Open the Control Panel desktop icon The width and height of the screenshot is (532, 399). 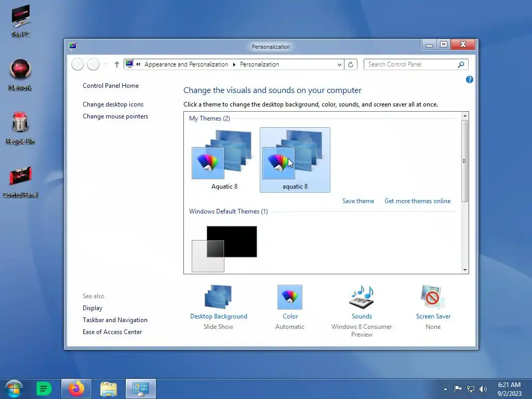pos(20,181)
